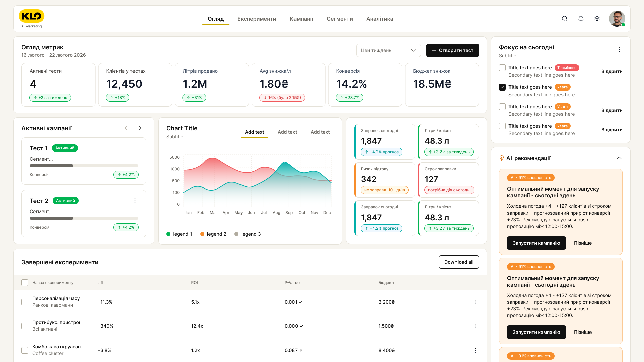Click the orange legend 2 dot

tap(202, 234)
